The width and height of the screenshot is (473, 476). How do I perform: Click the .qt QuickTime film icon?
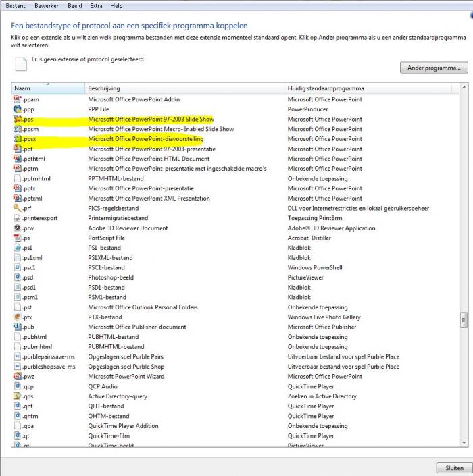click(18, 435)
